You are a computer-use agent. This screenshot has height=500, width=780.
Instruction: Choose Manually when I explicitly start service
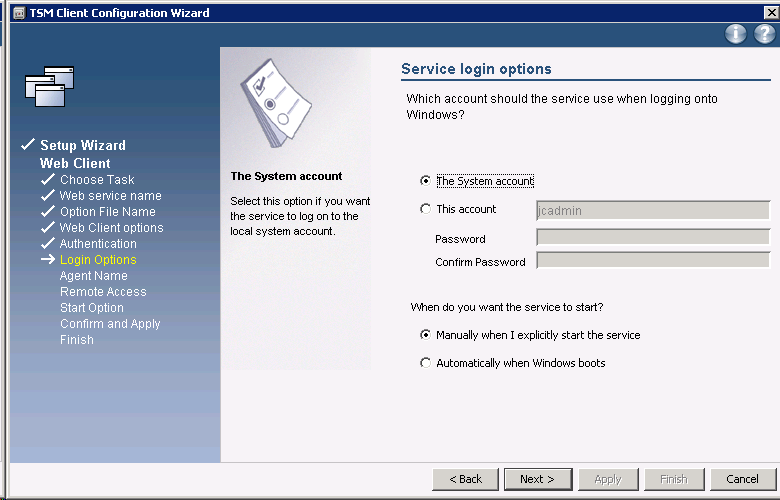[x=426, y=335]
